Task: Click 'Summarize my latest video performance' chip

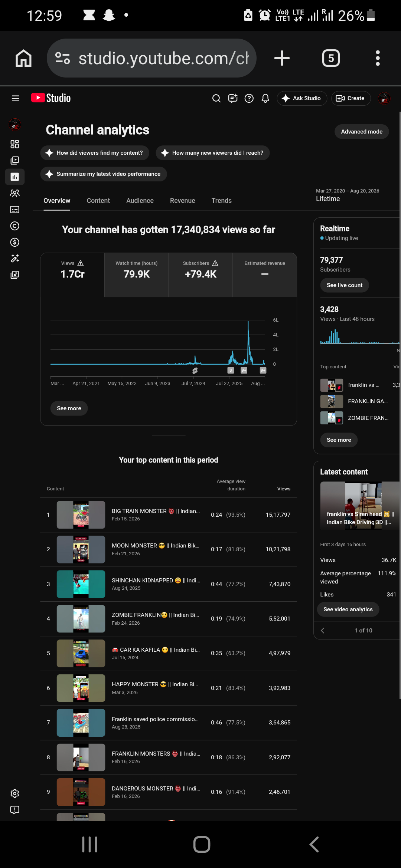Action: [104, 174]
